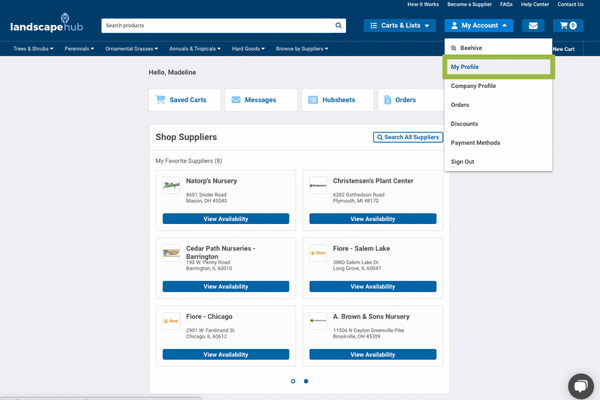The height and width of the screenshot is (400, 600).
Task: Click Search All Suppliers button
Action: pyautogui.click(x=408, y=137)
